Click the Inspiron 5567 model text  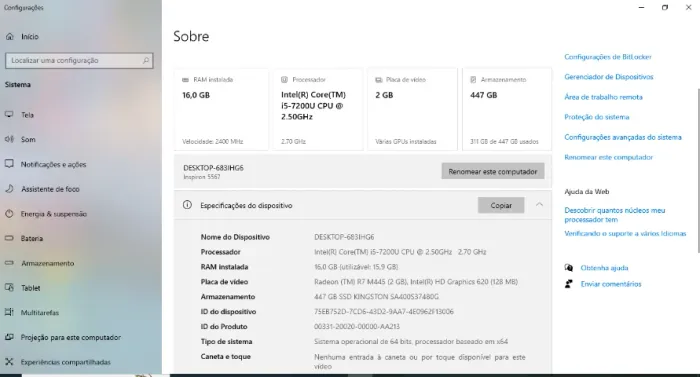pyautogui.click(x=202, y=177)
